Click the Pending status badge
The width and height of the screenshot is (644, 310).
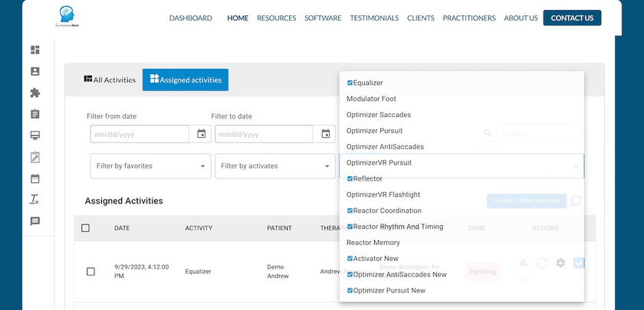(x=482, y=272)
